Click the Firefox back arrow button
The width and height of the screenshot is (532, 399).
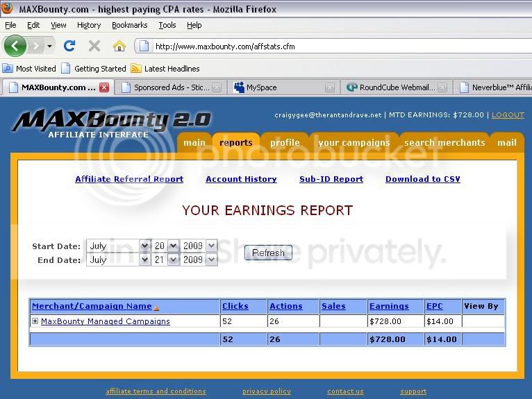(15, 45)
